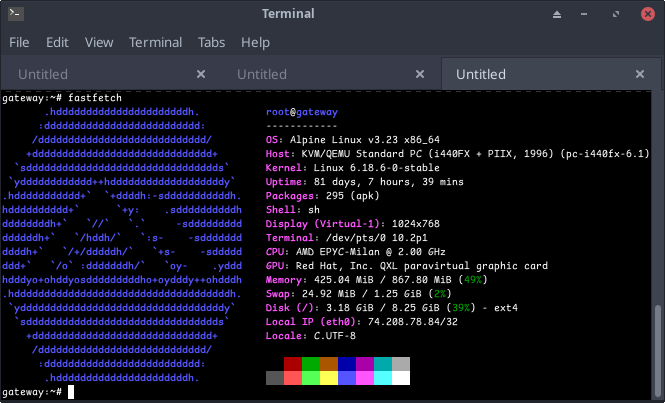Click the locale value 'C.UTF-8'
Image resolution: width=665 pixels, height=403 pixels.
pyautogui.click(x=335, y=336)
